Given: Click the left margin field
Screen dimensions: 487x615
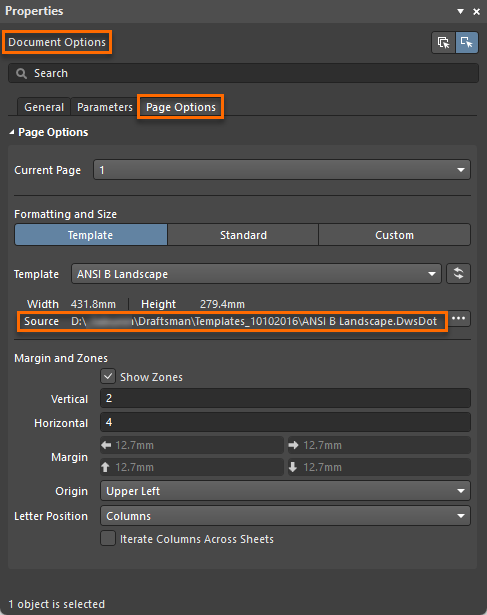Looking at the screenshot, I should pyautogui.click(x=192, y=445).
